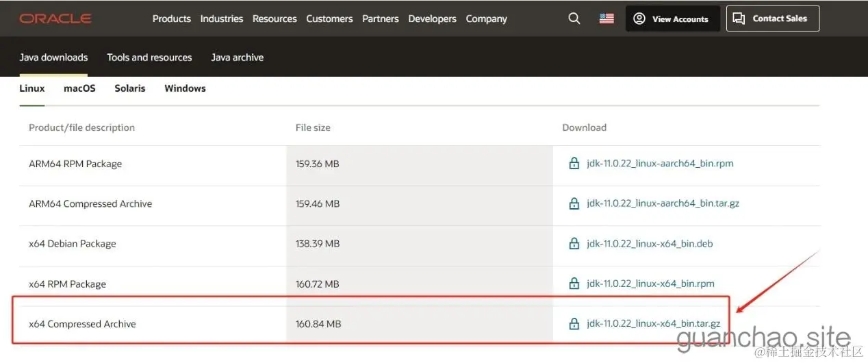Open the Resources menu
Image resolution: width=868 pixels, height=363 pixels.
pyautogui.click(x=275, y=18)
